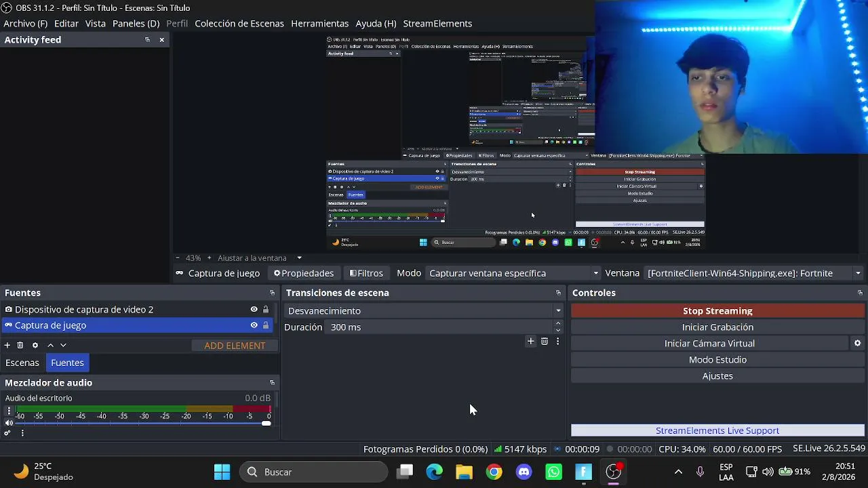Undock the Transiciones de escena panel
Viewport: 868px width, 488px height.
pos(558,293)
